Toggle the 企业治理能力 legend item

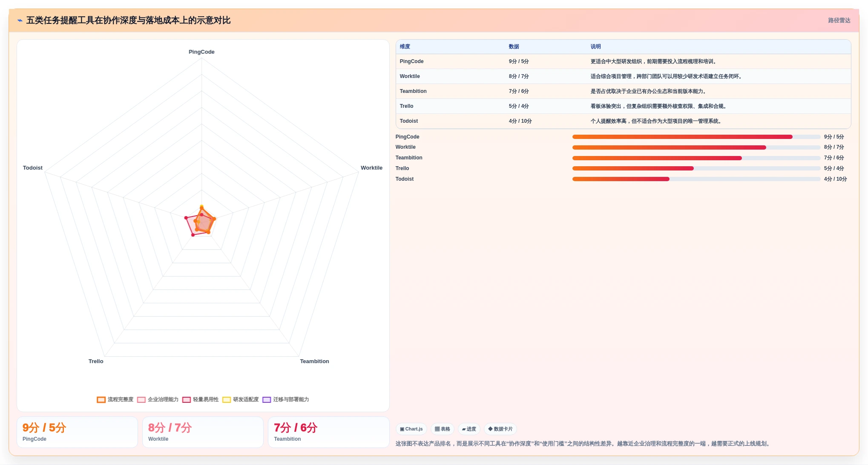pos(158,399)
